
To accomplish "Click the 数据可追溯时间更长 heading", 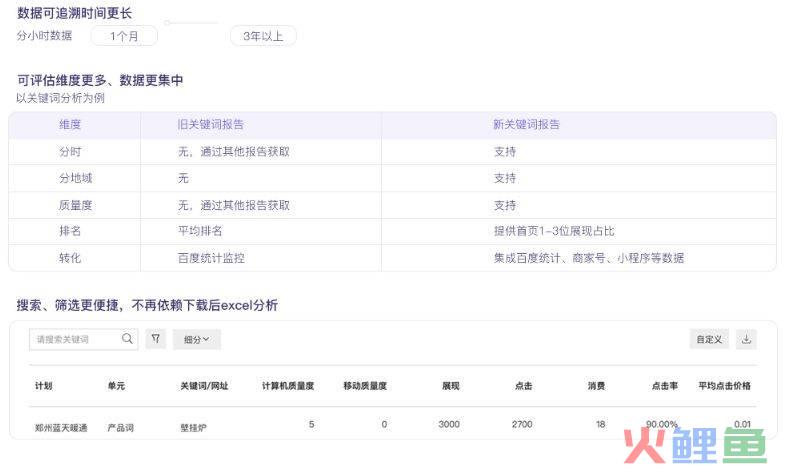I will click(74, 13).
